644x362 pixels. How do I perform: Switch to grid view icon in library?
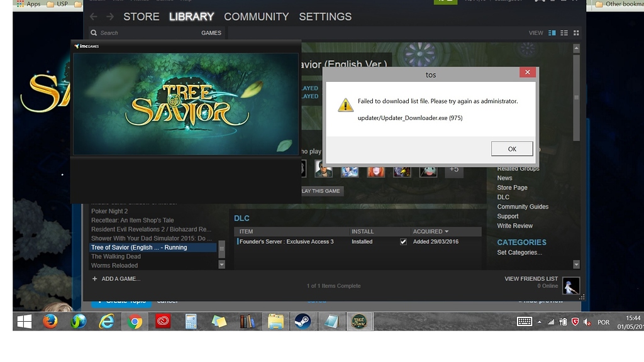pos(576,33)
